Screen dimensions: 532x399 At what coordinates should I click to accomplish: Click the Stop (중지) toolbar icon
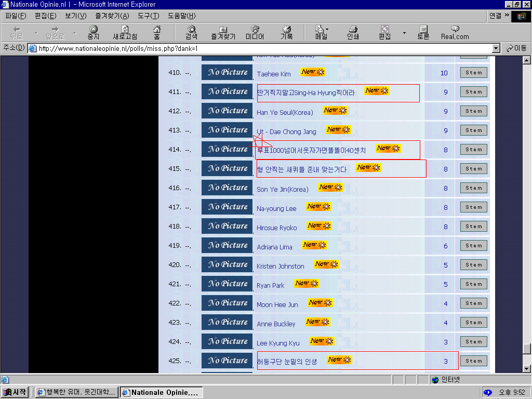tap(94, 32)
